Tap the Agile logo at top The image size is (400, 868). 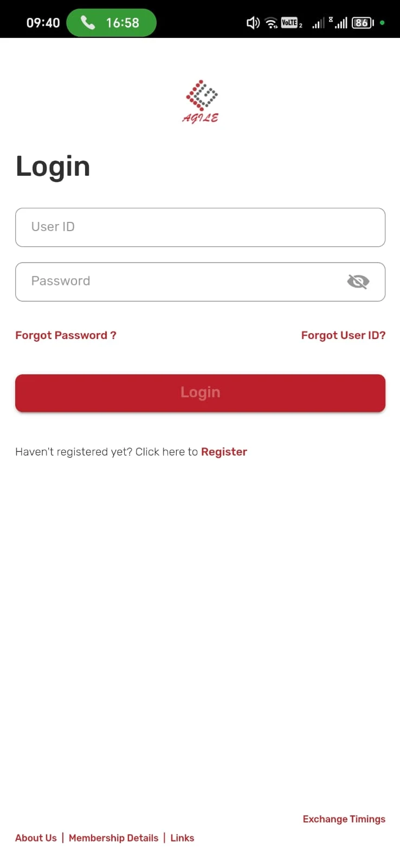pos(201,102)
